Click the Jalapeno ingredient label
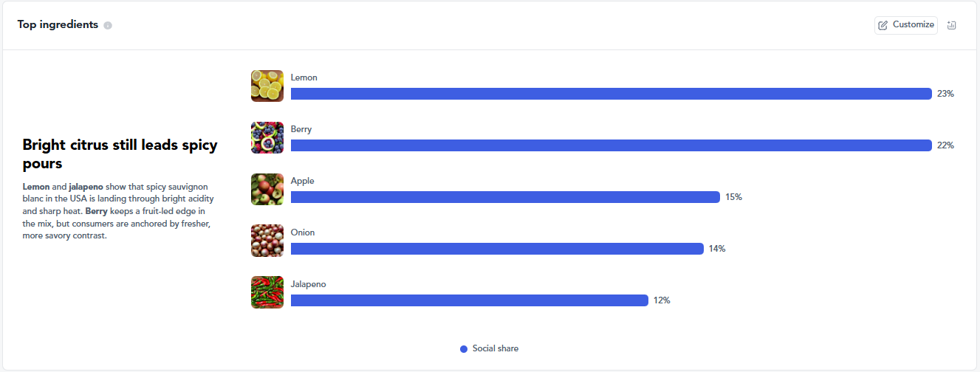 click(x=308, y=284)
